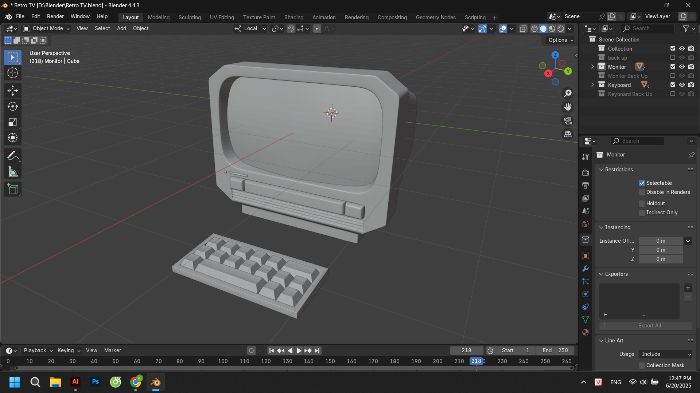
Task: Open the viewport Options button
Action: (560, 40)
